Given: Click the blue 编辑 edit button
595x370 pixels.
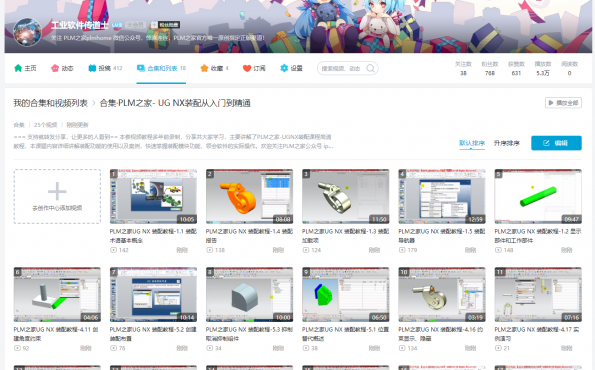Looking at the screenshot, I should click(556, 143).
